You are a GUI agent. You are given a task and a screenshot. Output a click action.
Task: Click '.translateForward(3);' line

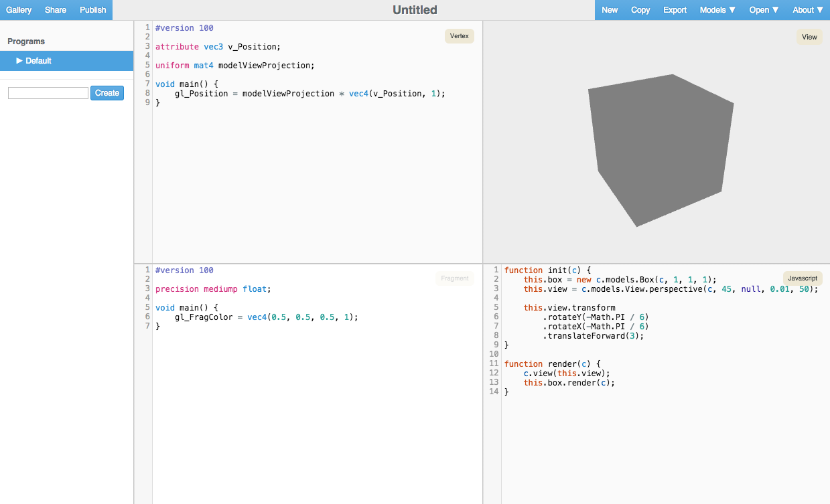(593, 336)
